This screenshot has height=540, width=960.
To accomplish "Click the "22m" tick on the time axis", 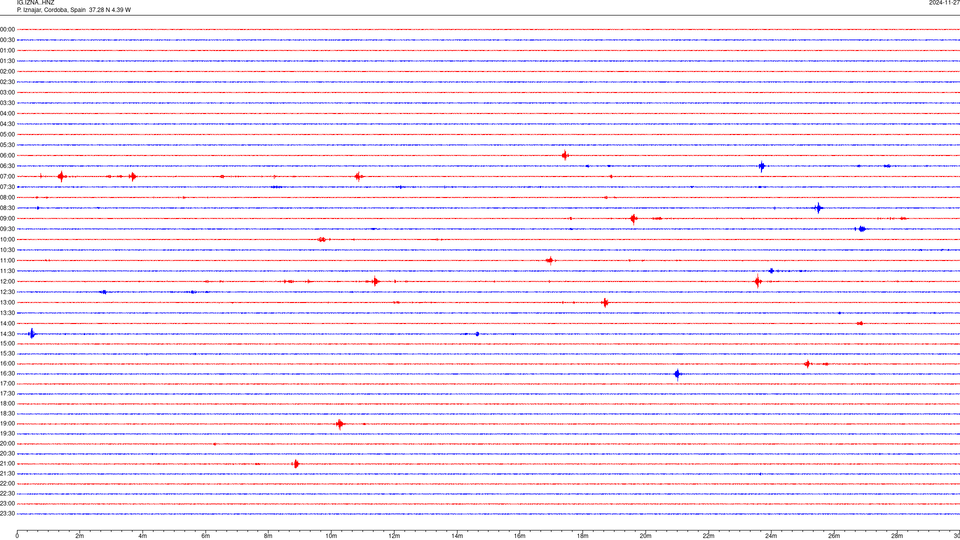I will pyautogui.click(x=708, y=536).
